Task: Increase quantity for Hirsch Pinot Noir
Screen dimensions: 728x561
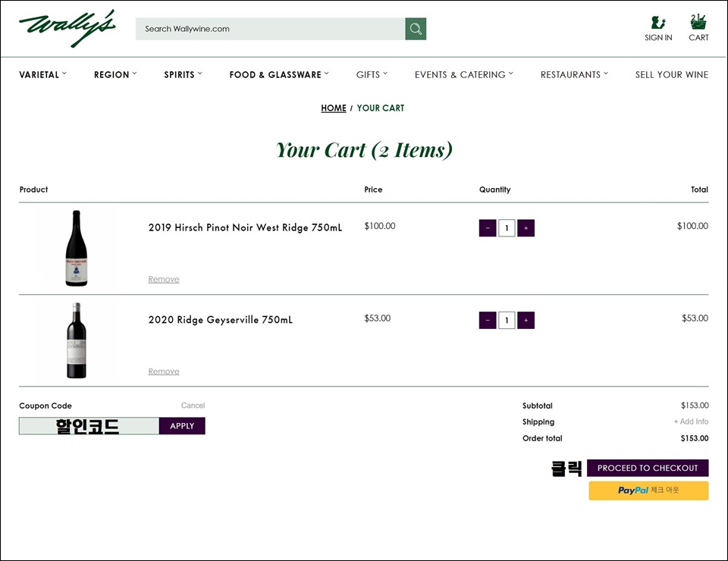Action: tap(526, 228)
